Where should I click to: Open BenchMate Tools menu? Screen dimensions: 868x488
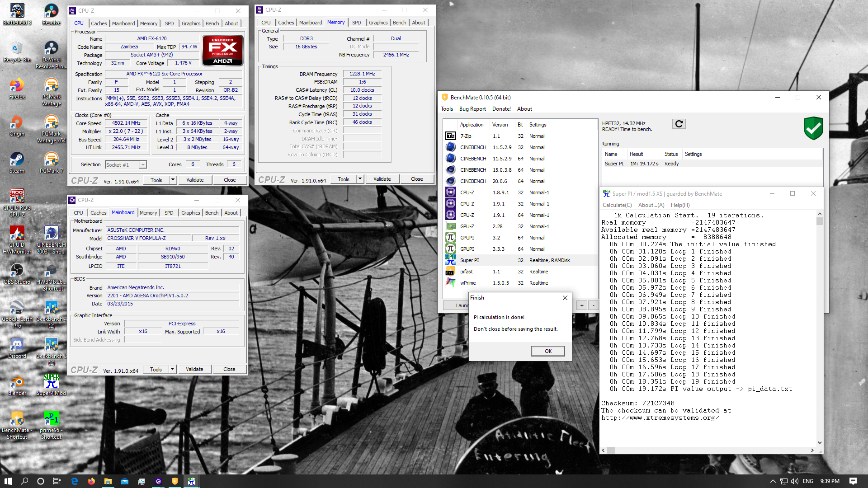pos(447,109)
